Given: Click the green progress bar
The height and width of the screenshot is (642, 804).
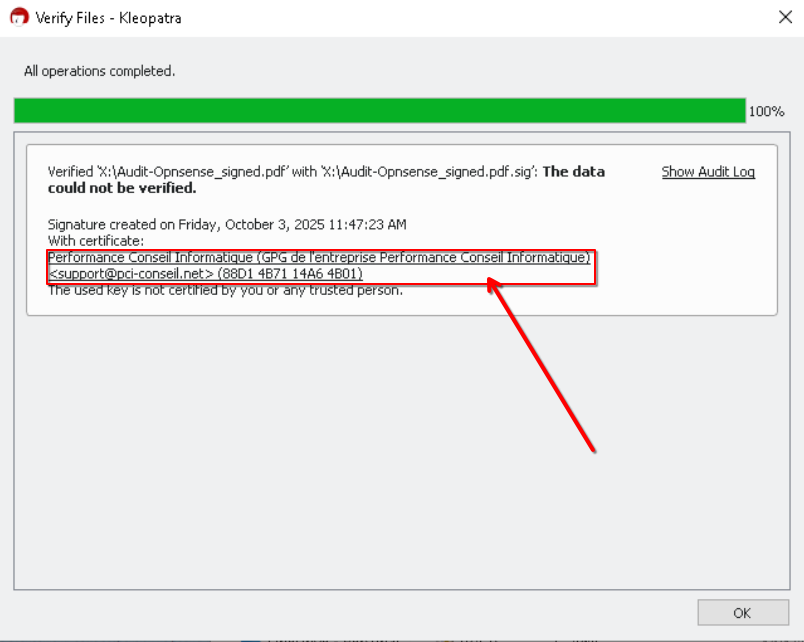Looking at the screenshot, I should pyautogui.click(x=379, y=111).
